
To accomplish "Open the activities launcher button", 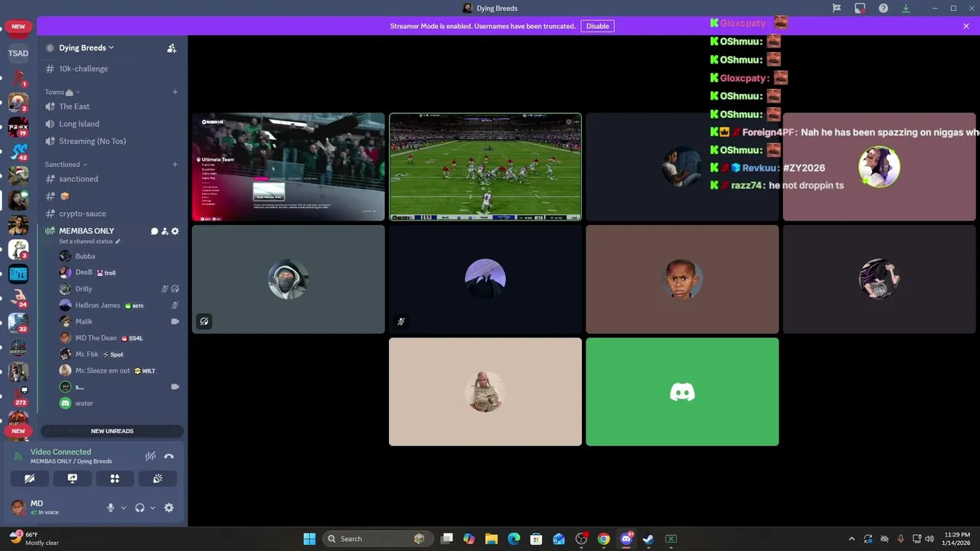I will 115,478.
